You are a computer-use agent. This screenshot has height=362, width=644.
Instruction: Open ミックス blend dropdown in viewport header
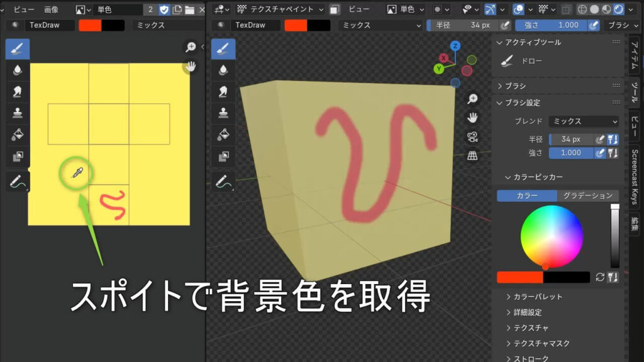(x=380, y=25)
